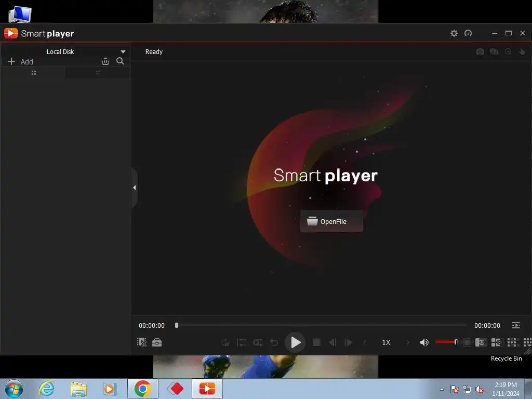
Task: Select the nine-grid window layout icon
Action: (x=512, y=342)
